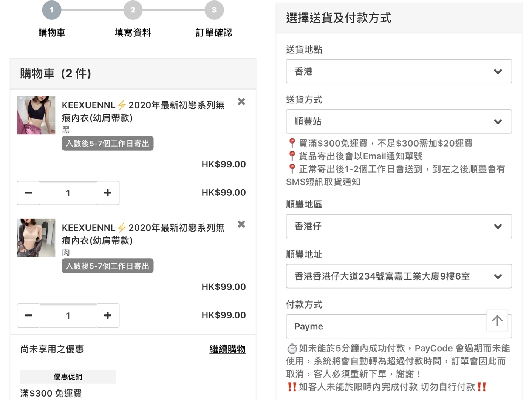Image resolution: width=532 pixels, height=400 pixels.
Task: Open the 順豐地區 dropdown showing 香港仔
Action: click(x=399, y=226)
